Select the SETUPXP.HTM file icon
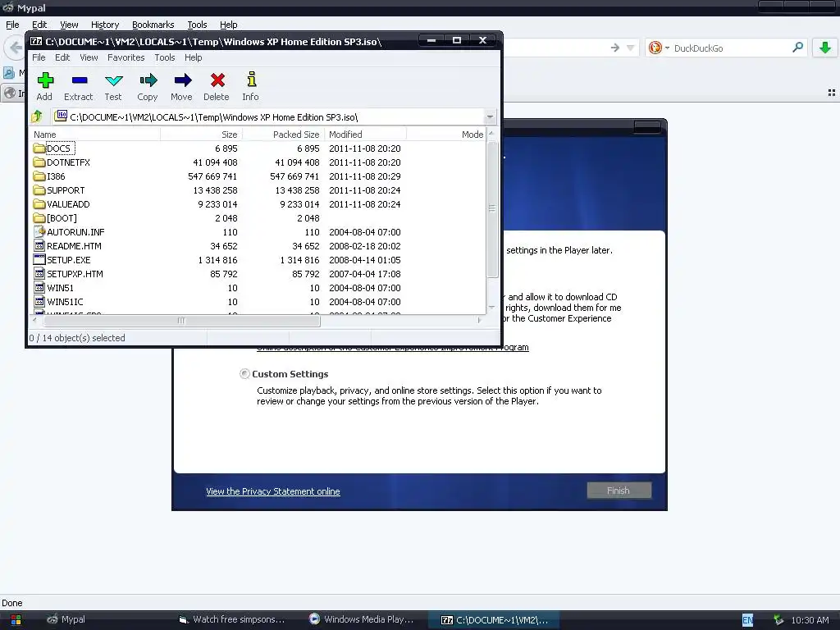 (39, 273)
